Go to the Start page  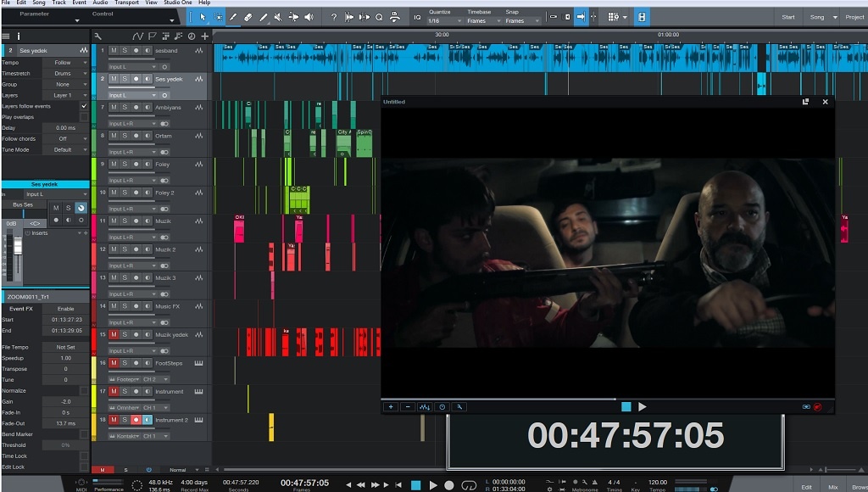click(788, 17)
